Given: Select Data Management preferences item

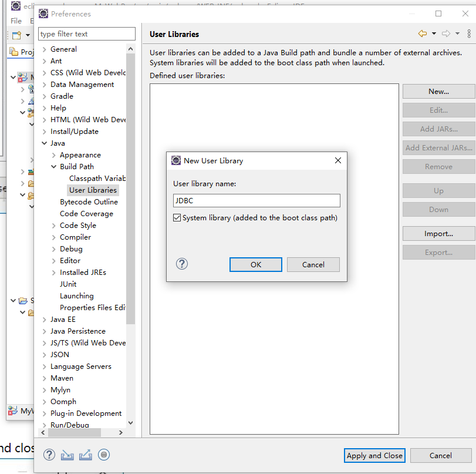Looking at the screenshot, I should (x=82, y=85).
